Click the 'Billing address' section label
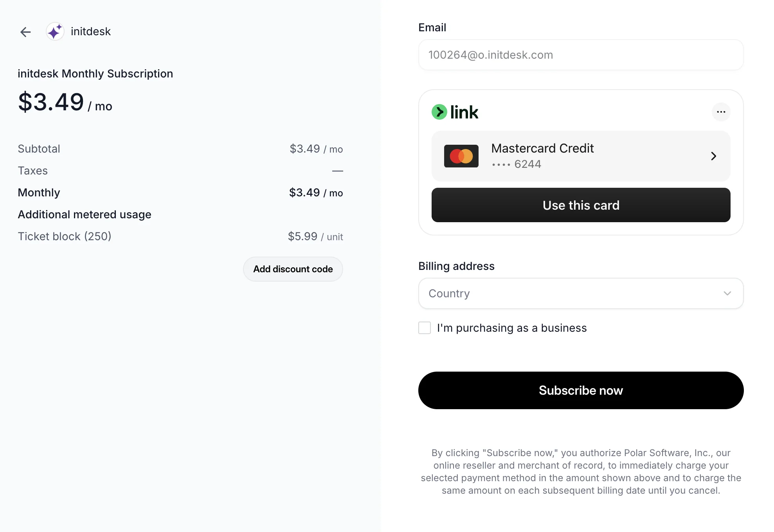 point(456,266)
